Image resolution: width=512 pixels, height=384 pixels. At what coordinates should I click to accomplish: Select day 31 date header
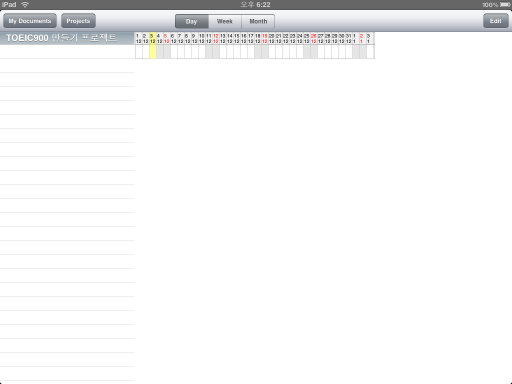[349, 38]
